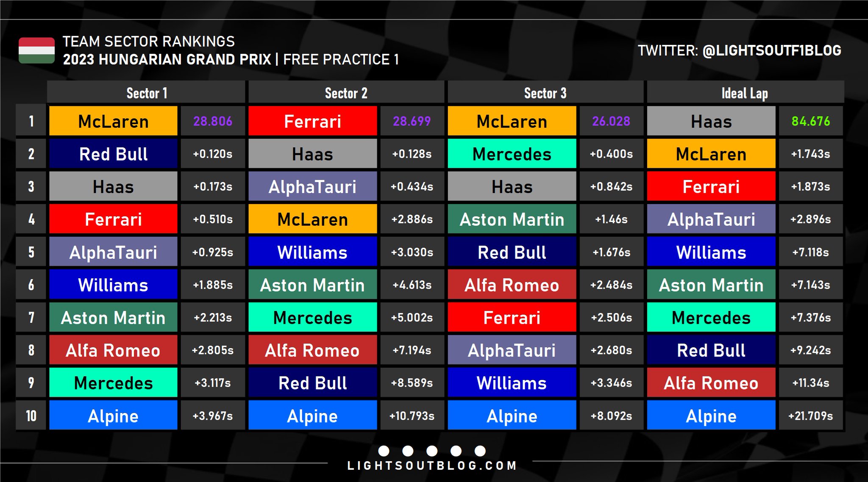868x482 pixels.
Task: Click the 2023 Hungarian Grand Prix title
Action: [x=167, y=59]
